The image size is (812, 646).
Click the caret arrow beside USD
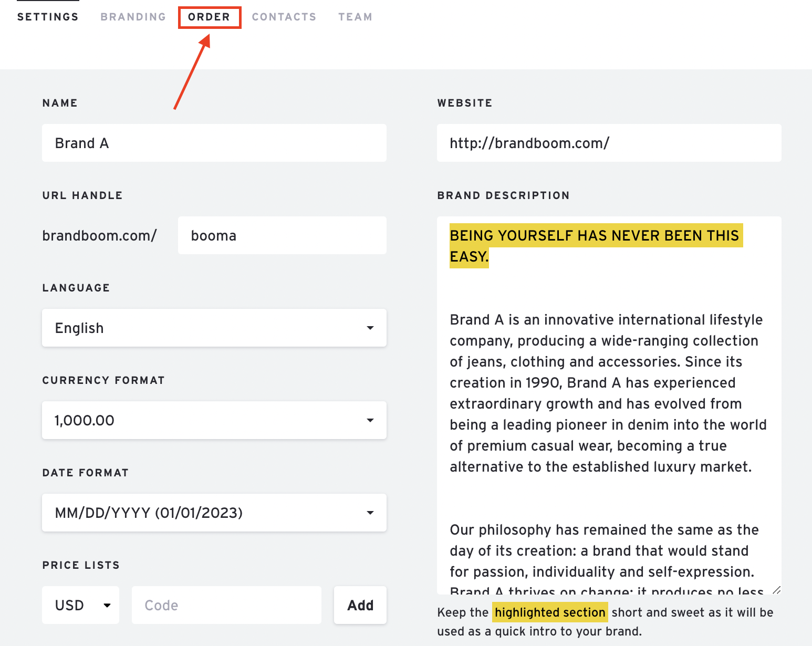tap(107, 605)
